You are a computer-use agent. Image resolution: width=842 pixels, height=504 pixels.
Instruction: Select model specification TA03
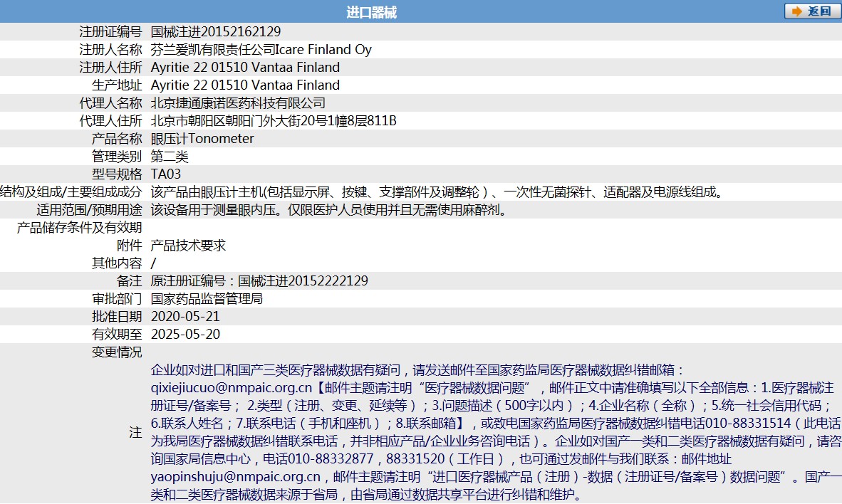point(166,174)
